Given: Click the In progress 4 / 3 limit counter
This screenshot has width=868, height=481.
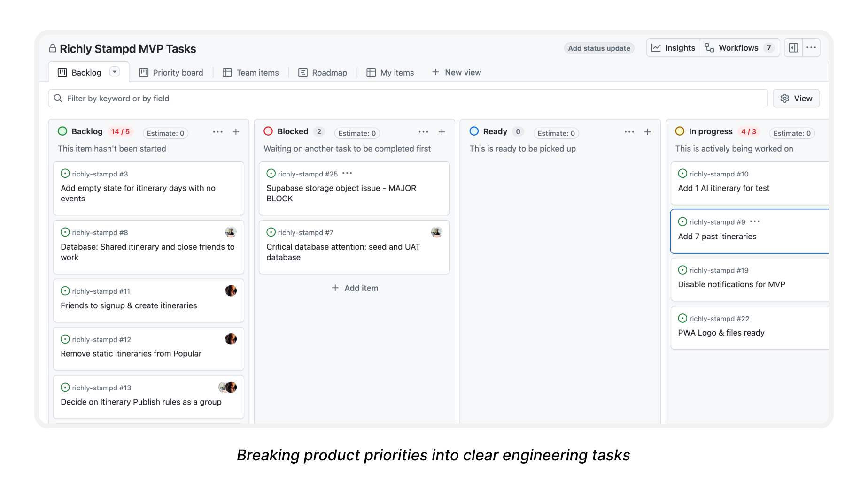Looking at the screenshot, I should tap(749, 132).
